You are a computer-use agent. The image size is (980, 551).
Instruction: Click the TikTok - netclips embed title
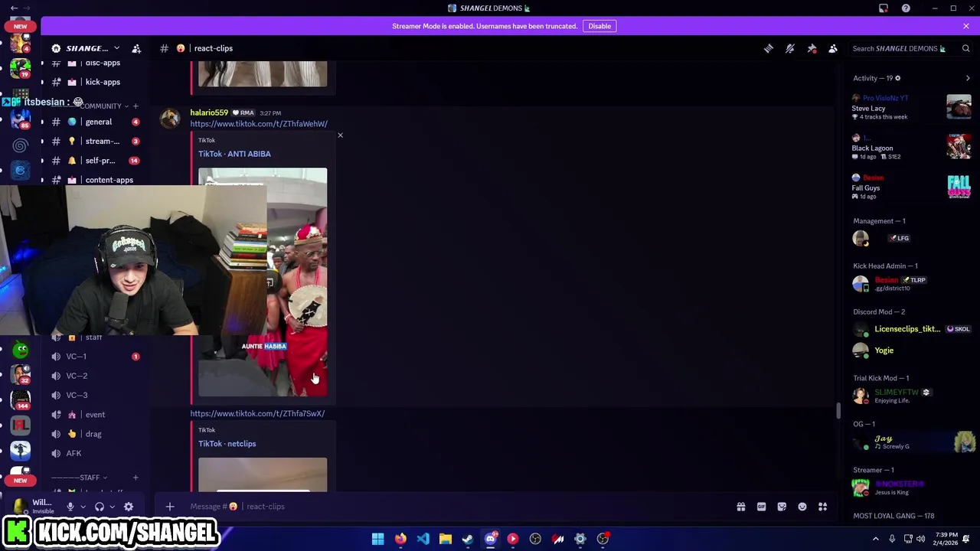(227, 444)
